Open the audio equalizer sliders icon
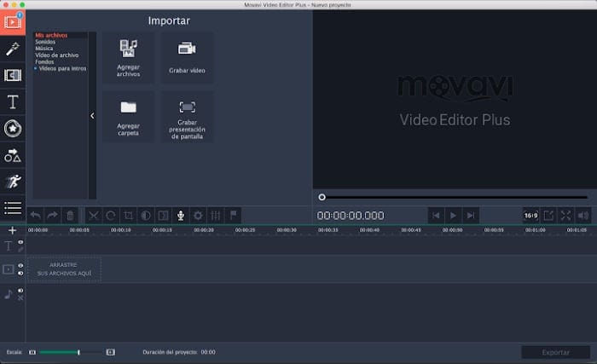This screenshot has height=364, width=597. click(x=216, y=216)
